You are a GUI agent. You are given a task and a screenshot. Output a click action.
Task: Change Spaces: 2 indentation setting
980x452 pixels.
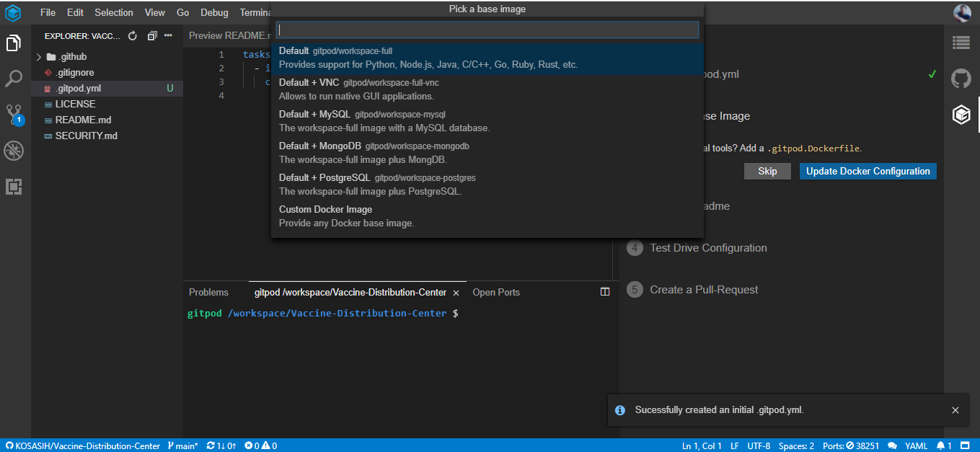point(796,446)
